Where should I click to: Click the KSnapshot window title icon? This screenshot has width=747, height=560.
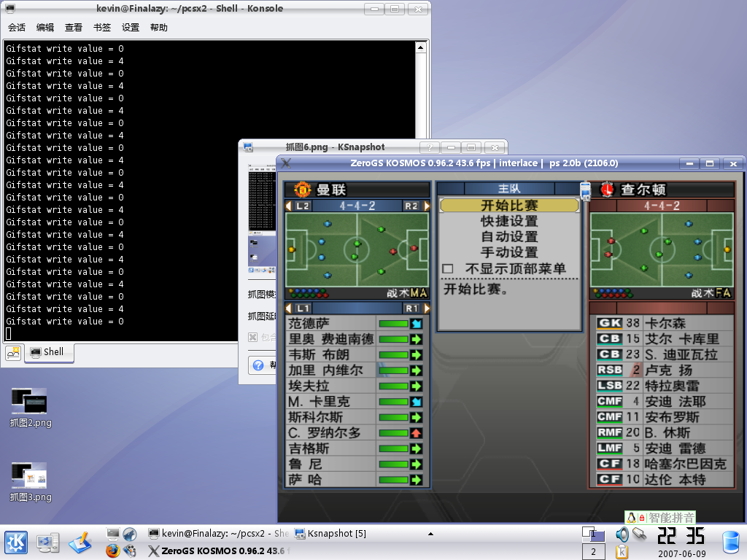248,147
